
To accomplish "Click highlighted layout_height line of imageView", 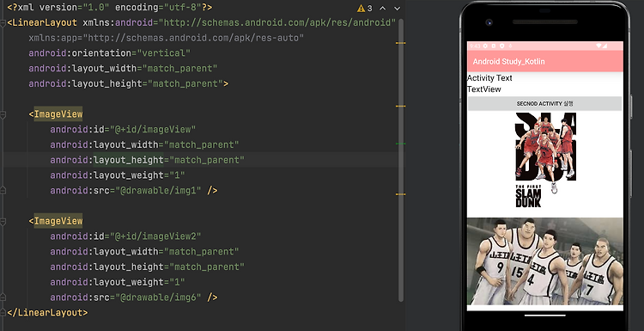I will (147, 160).
